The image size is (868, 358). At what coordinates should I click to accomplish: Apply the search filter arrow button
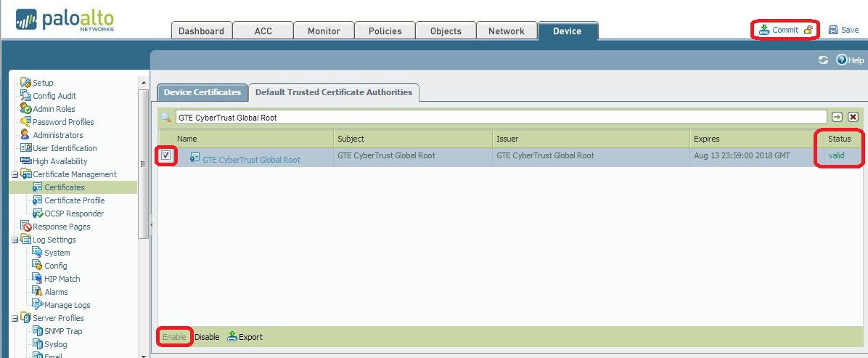click(837, 117)
